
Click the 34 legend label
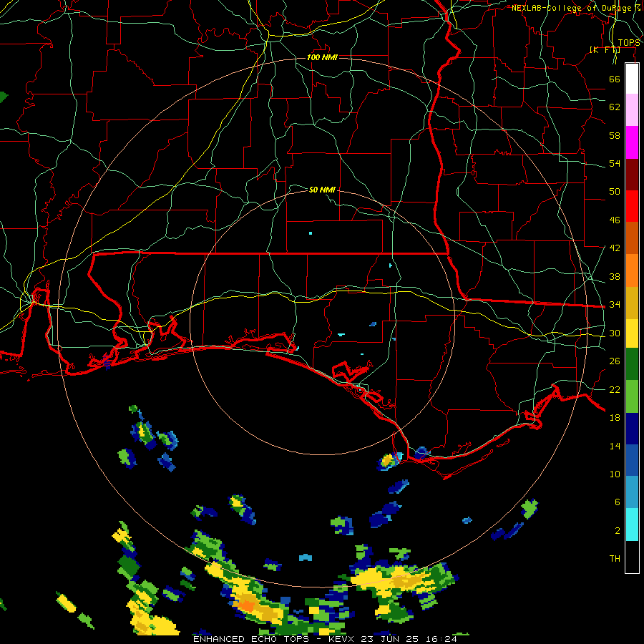tap(615, 305)
